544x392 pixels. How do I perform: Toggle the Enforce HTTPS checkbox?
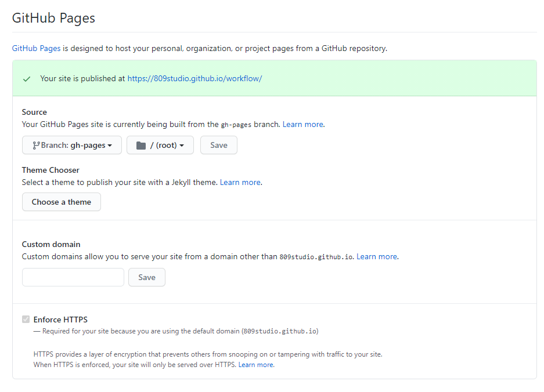26,320
